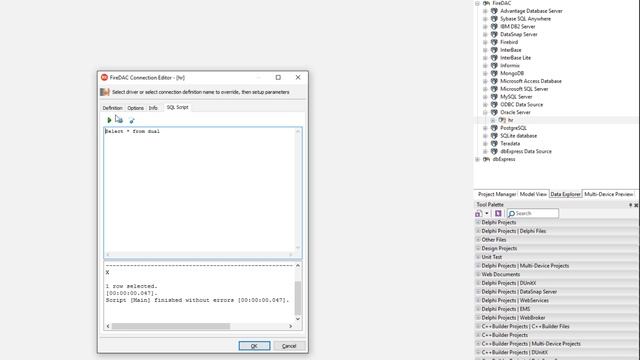Select the PostgreSQL tree item label
640x360 pixels.
pyautogui.click(x=513, y=128)
